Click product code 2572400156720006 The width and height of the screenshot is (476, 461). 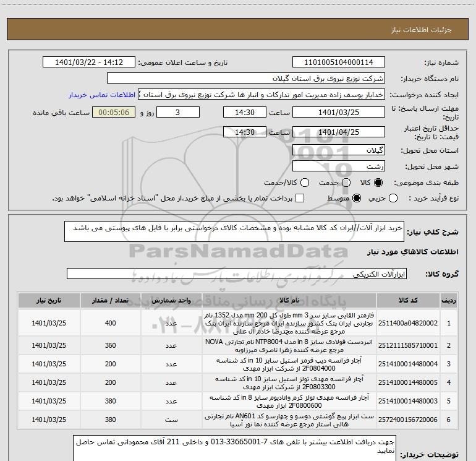point(408,420)
